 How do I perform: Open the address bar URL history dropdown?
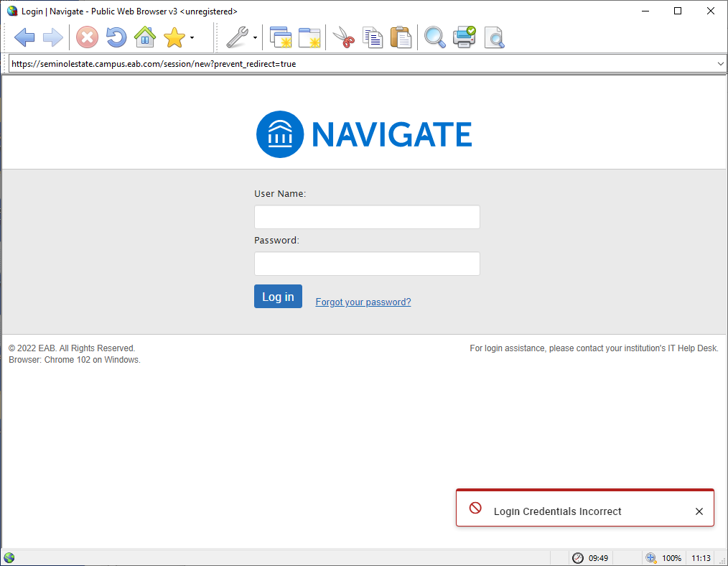[x=721, y=64]
